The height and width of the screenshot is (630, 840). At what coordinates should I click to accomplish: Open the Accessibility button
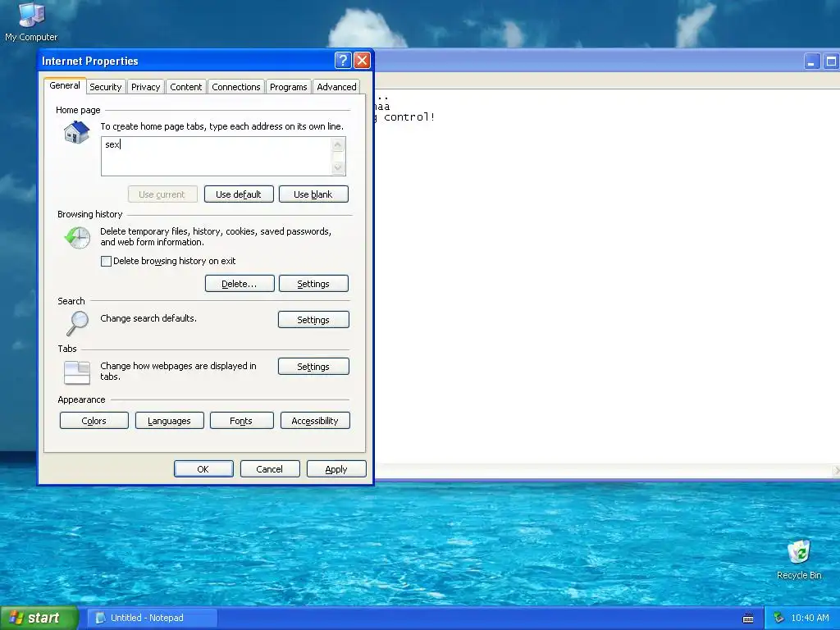pos(315,421)
